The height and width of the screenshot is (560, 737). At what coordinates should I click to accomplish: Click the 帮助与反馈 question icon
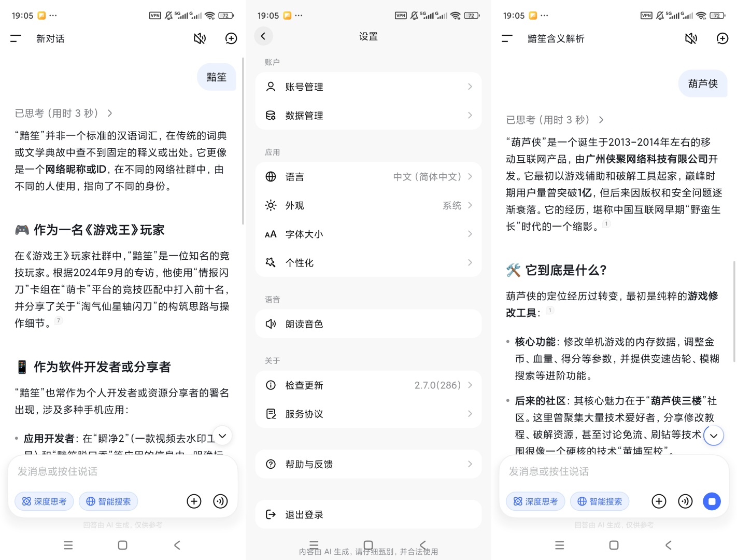coord(271,464)
